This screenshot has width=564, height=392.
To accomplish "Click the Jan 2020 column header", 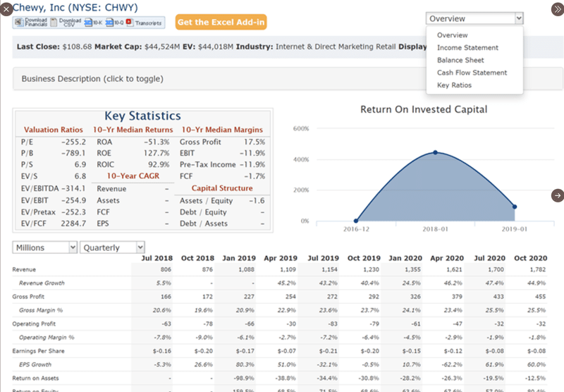I will coord(405,258).
